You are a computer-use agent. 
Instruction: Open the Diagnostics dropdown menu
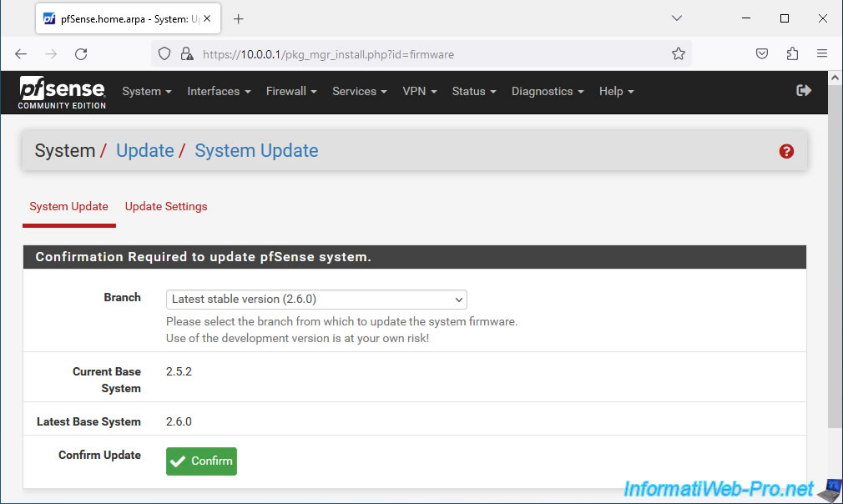548,91
